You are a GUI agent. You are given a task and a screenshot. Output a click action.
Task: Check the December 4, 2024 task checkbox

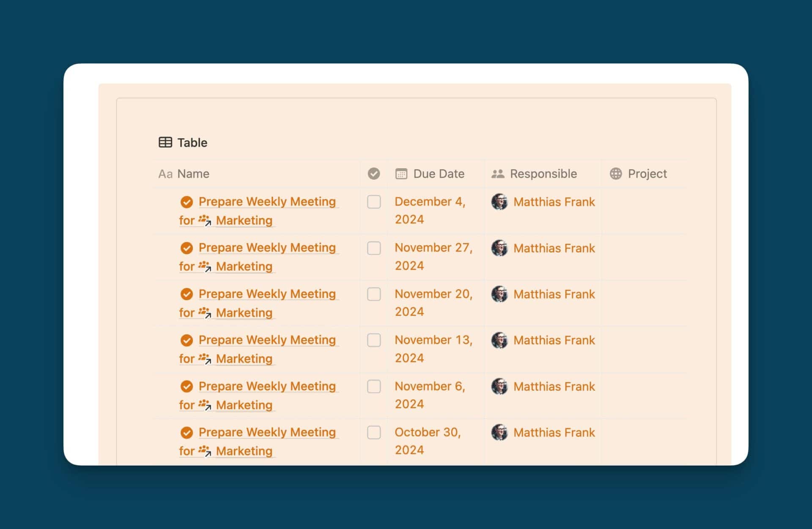[373, 202]
